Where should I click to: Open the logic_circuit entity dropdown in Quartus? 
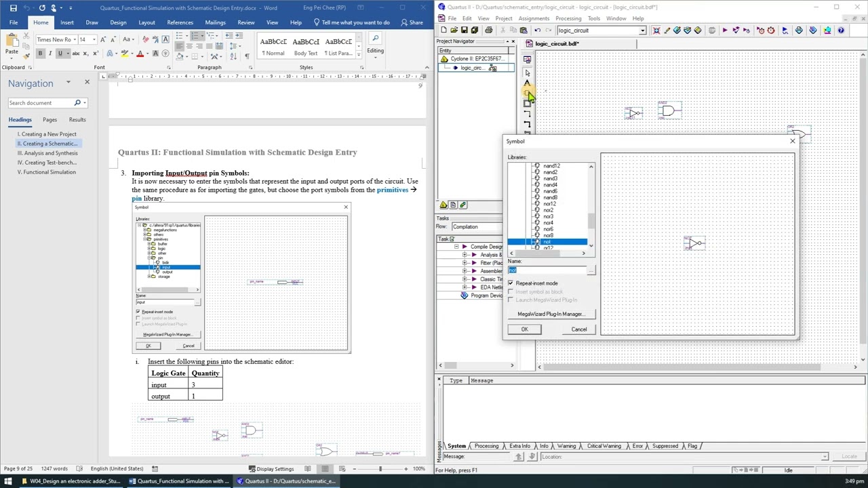coord(642,30)
